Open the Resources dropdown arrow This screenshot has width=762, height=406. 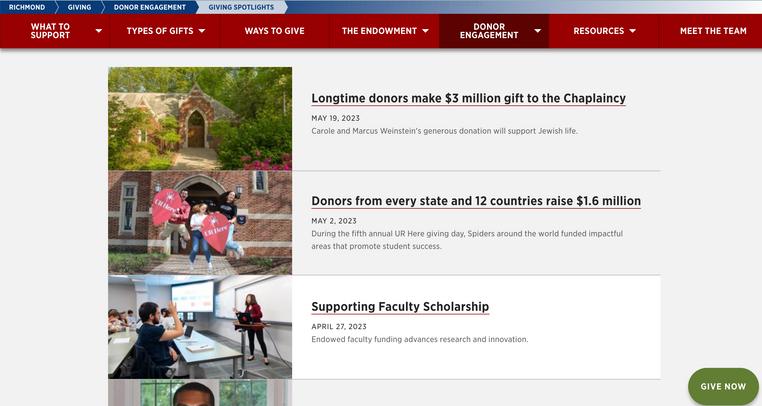pyautogui.click(x=632, y=31)
